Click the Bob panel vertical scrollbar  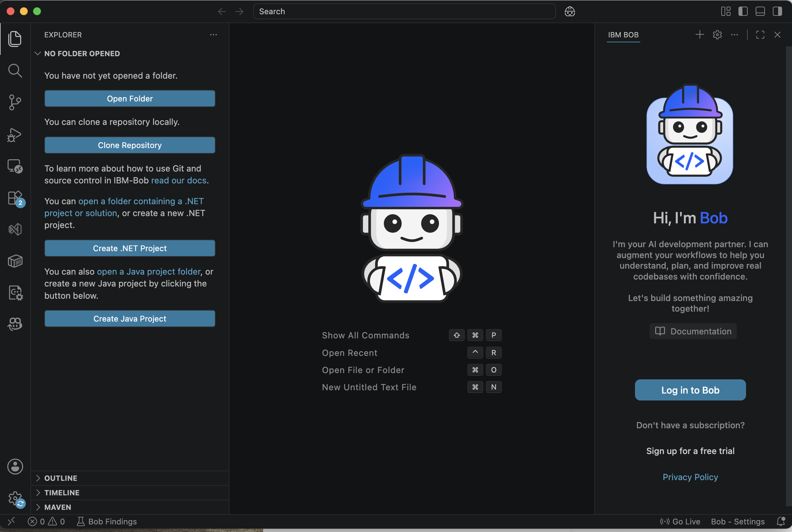[789, 276]
